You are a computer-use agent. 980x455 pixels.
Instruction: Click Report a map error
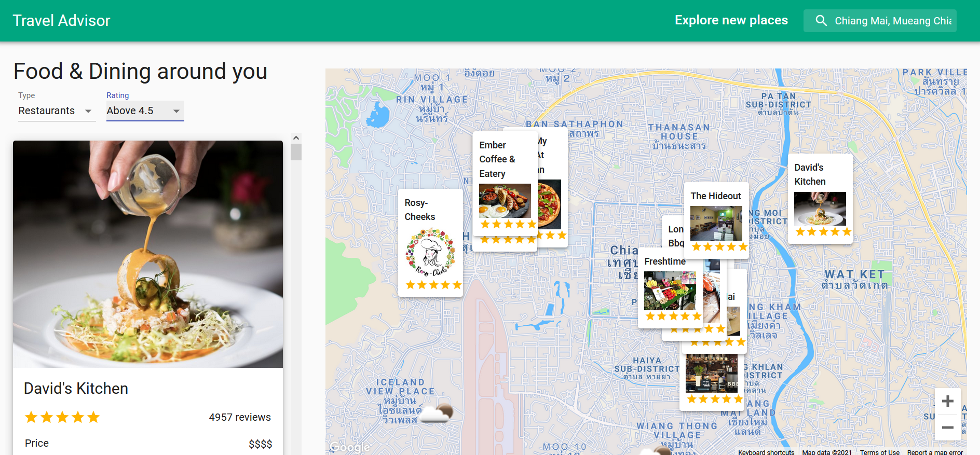click(x=935, y=452)
